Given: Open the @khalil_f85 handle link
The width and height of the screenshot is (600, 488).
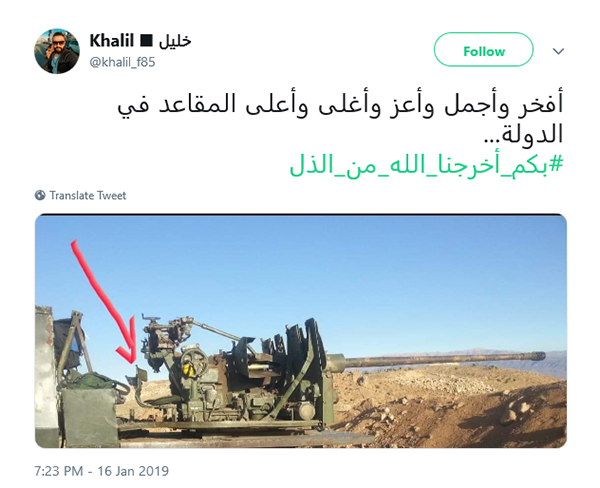Looking at the screenshot, I should [122, 62].
